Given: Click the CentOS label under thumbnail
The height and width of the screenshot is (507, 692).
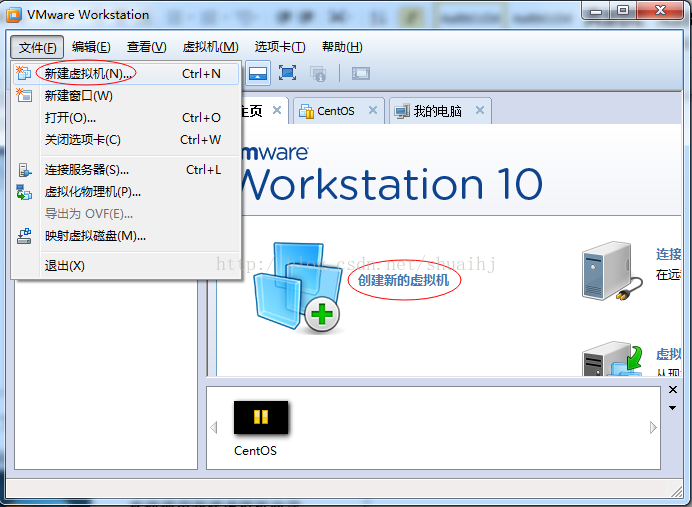Looking at the screenshot, I should point(256,451).
